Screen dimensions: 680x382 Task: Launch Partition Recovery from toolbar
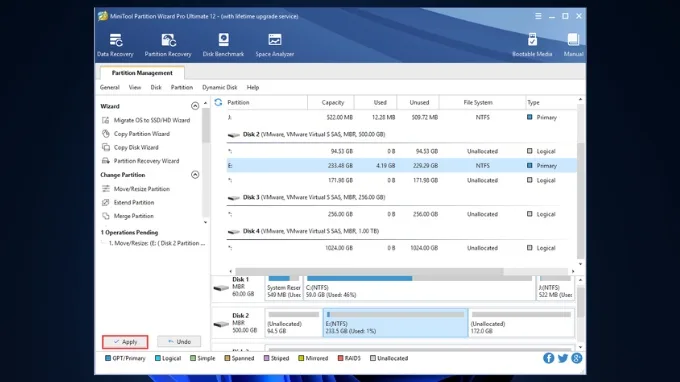pyautogui.click(x=168, y=45)
